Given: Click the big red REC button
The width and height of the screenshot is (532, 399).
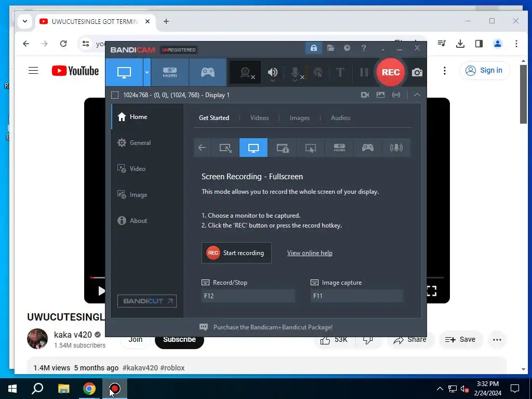Looking at the screenshot, I should click(x=391, y=72).
